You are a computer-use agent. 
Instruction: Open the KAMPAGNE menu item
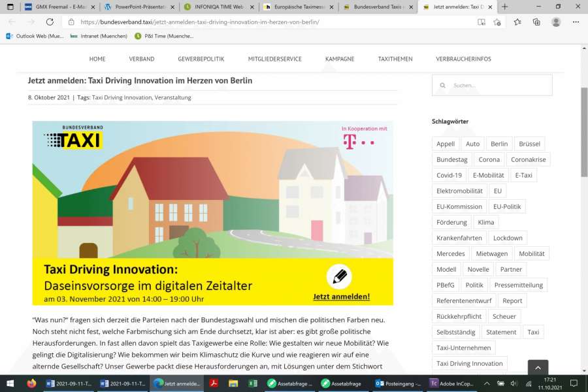[x=340, y=59]
